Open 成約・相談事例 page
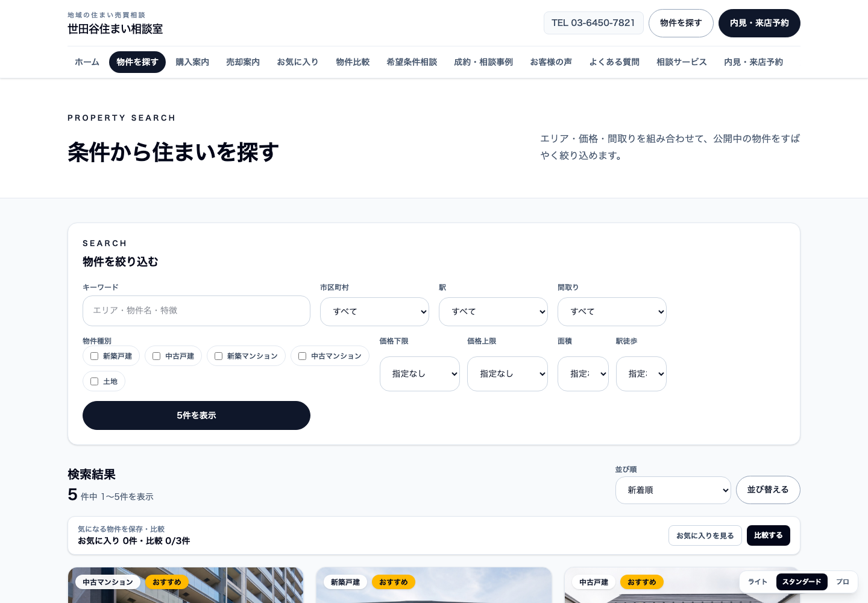Image resolution: width=868 pixels, height=603 pixels. click(483, 62)
